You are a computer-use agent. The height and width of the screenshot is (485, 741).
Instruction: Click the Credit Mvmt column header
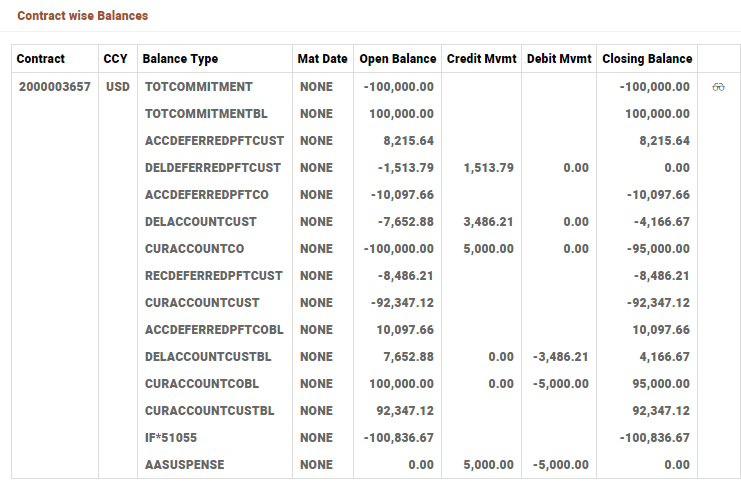(481, 59)
